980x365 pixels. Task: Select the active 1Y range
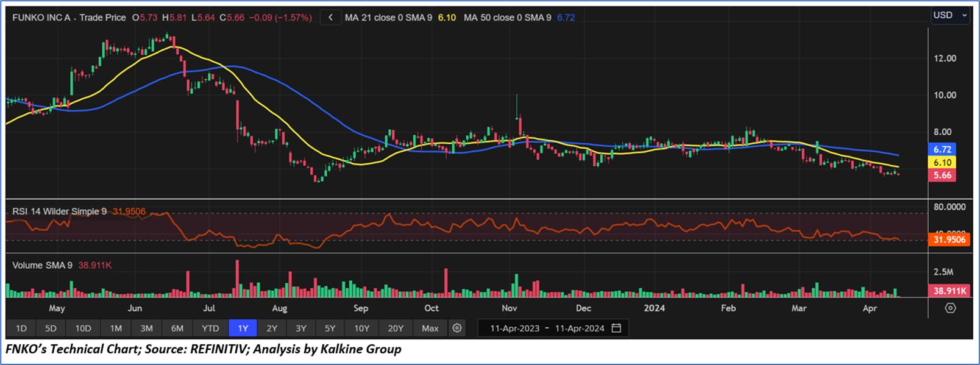[243, 328]
